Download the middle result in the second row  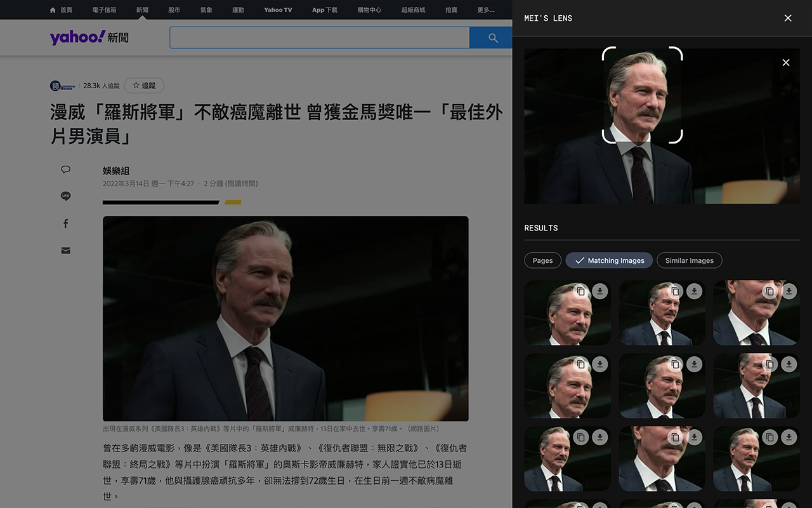695,364
